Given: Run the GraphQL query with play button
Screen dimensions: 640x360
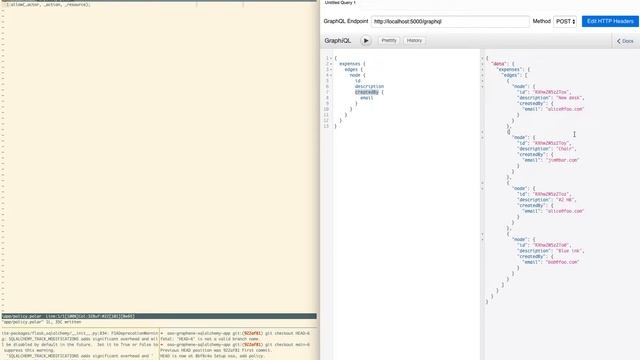Looking at the screenshot, I should click(366, 40).
